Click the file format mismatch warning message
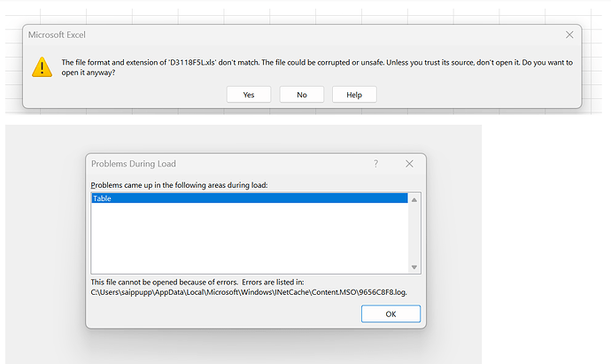Screen dimensions: 611x364 click(x=317, y=67)
